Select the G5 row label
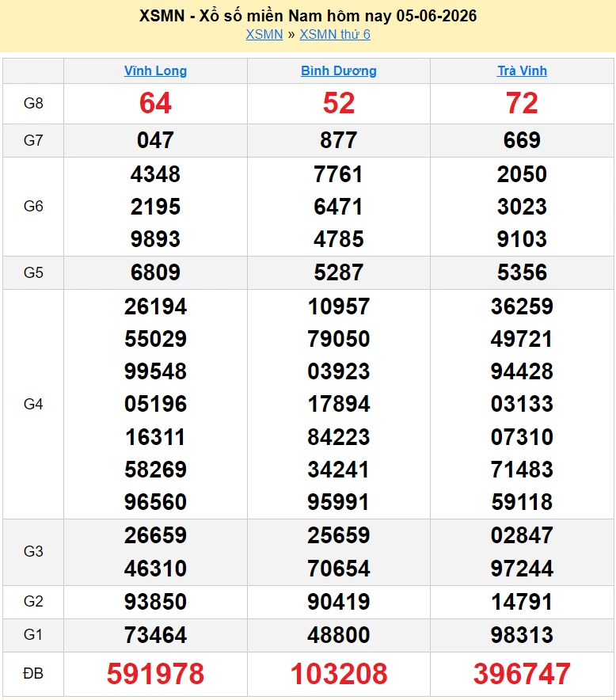 pyautogui.click(x=33, y=272)
